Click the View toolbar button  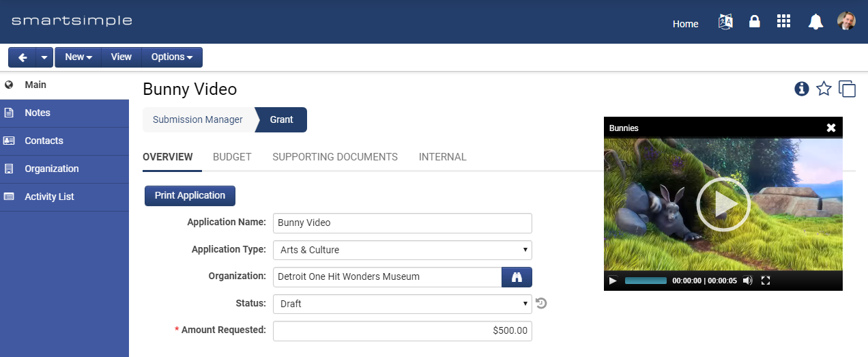pos(121,57)
